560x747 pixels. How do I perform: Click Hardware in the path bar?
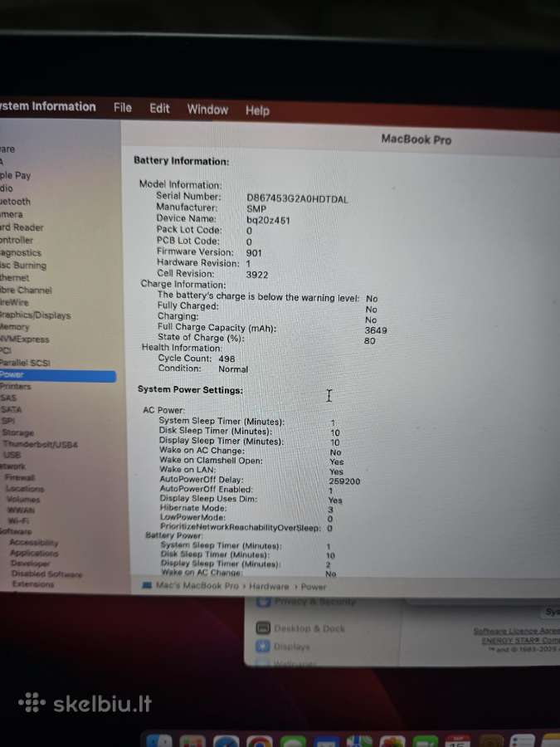269,587
